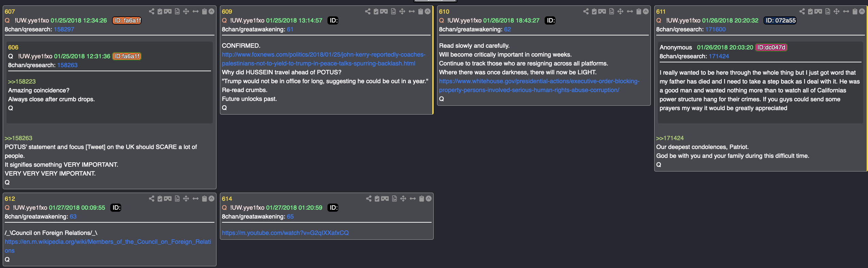
Task: Click the circled A icon on post 609
Action: [x=428, y=11]
